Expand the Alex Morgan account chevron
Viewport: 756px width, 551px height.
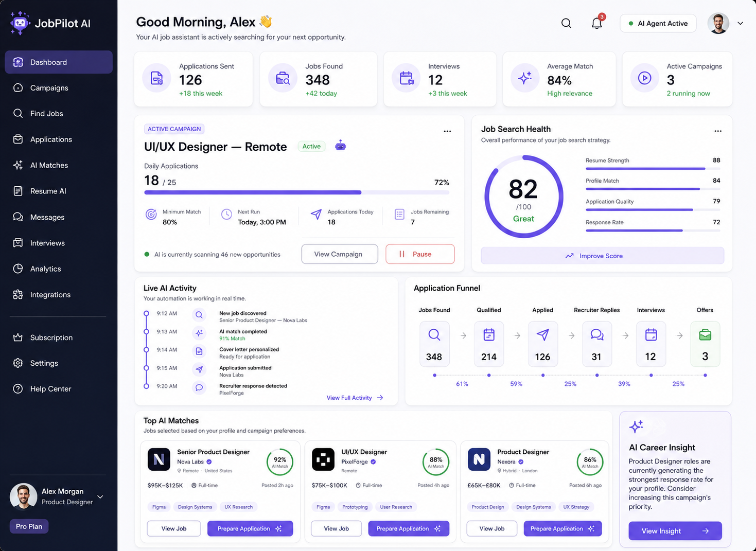100,496
